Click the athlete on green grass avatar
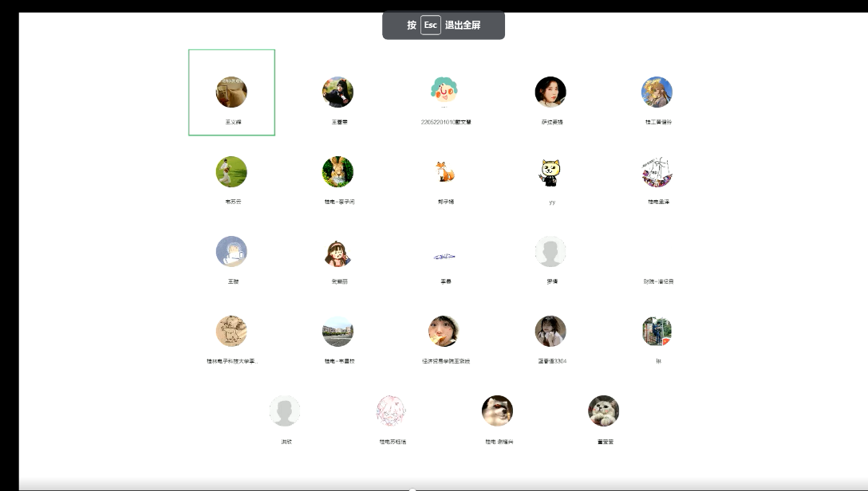The image size is (868, 491). (x=231, y=171)
